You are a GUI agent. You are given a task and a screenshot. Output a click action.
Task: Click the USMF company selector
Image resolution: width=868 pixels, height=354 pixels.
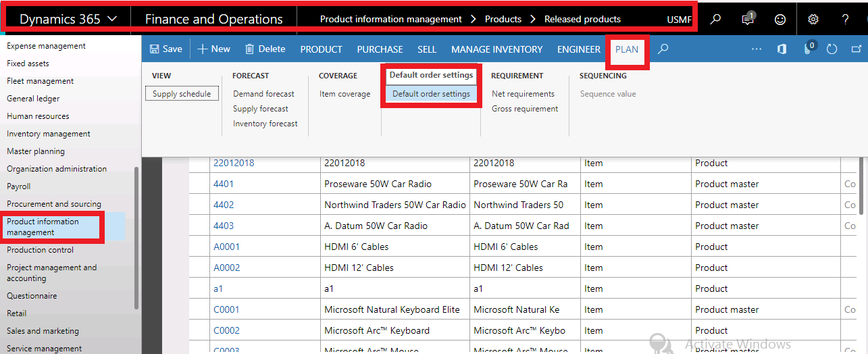(680, 20)
